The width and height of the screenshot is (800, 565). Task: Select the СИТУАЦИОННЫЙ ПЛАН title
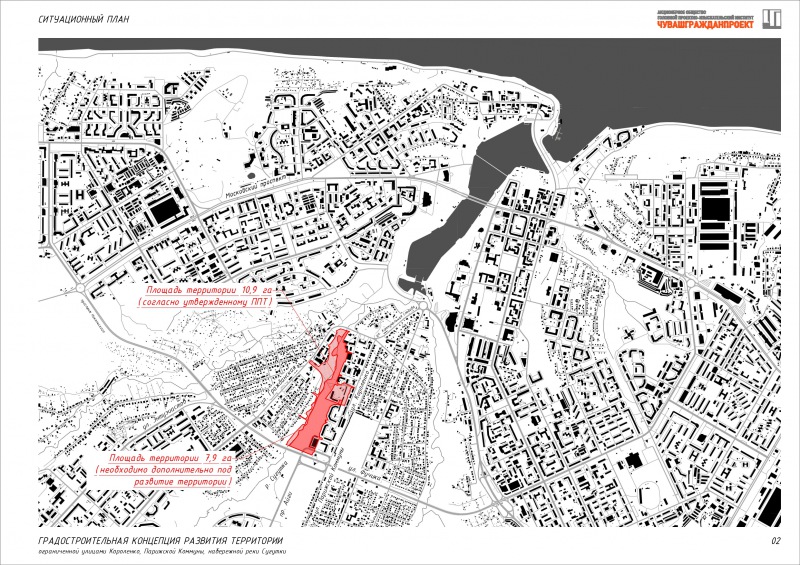[x=83, y=19]
